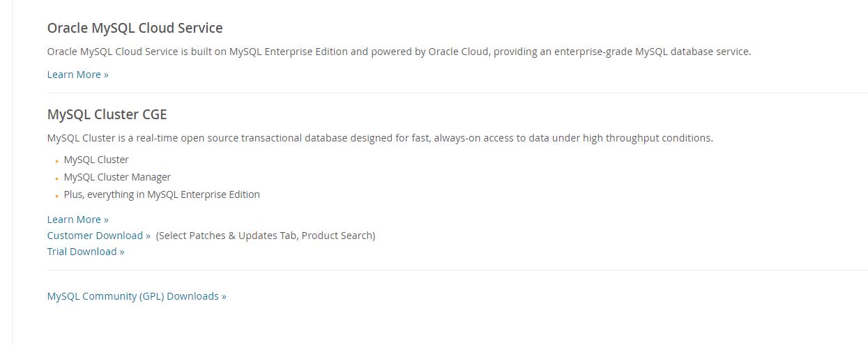This screenshot has height=345, width=868.
Task: Click the MySQL Cluster real-time database description
Action: 380,138
